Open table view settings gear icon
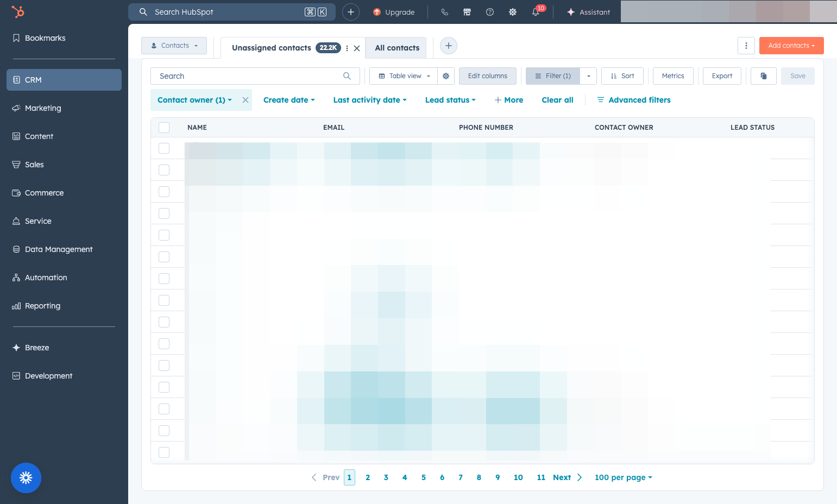 click(x=446, y=76)
